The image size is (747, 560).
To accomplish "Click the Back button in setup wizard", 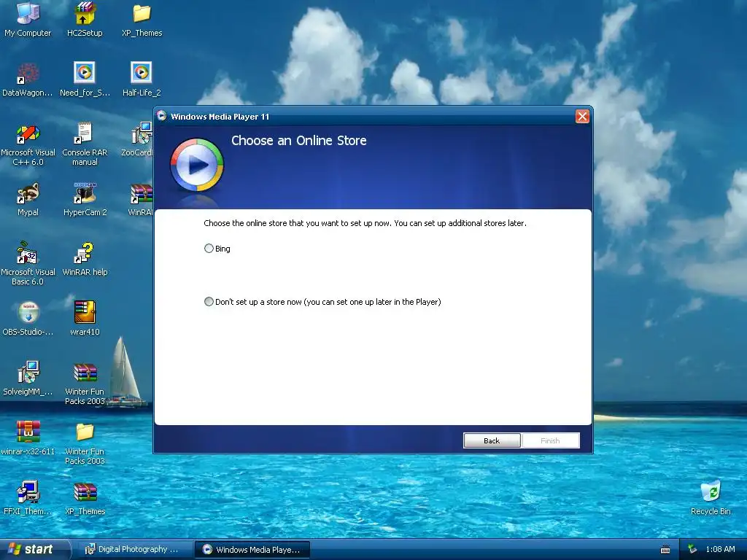I will click(492, 440).
